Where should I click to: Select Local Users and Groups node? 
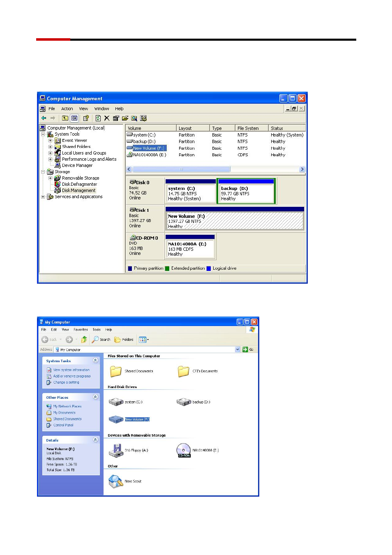(84, 153)
